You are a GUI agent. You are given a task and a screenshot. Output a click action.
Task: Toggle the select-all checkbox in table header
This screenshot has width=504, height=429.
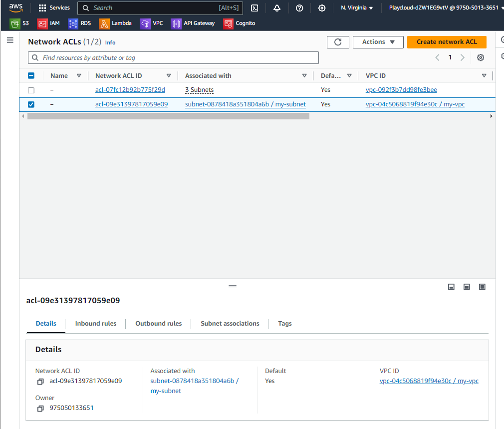pyautogui.click(x=31, y=76)
